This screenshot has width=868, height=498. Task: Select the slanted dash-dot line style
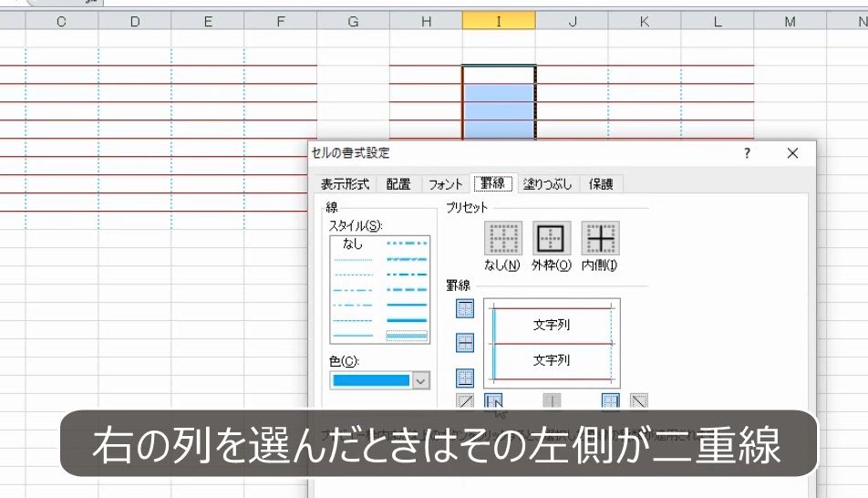[407, 259]
